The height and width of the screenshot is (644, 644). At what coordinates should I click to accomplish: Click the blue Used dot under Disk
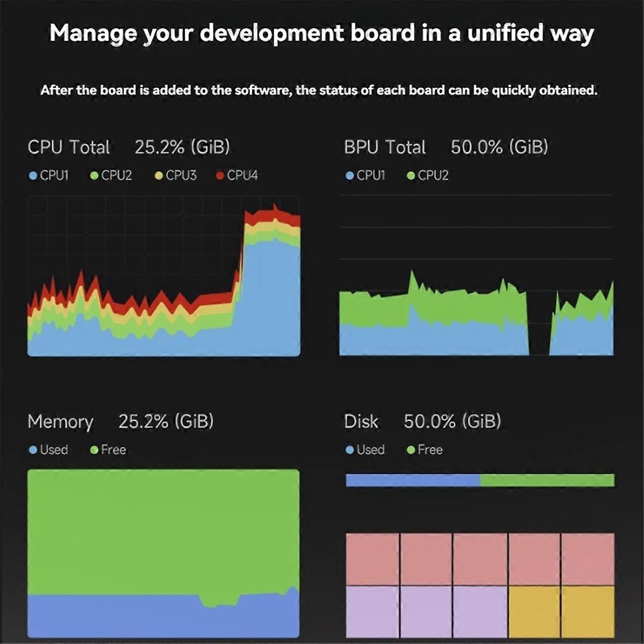(350, 450)
